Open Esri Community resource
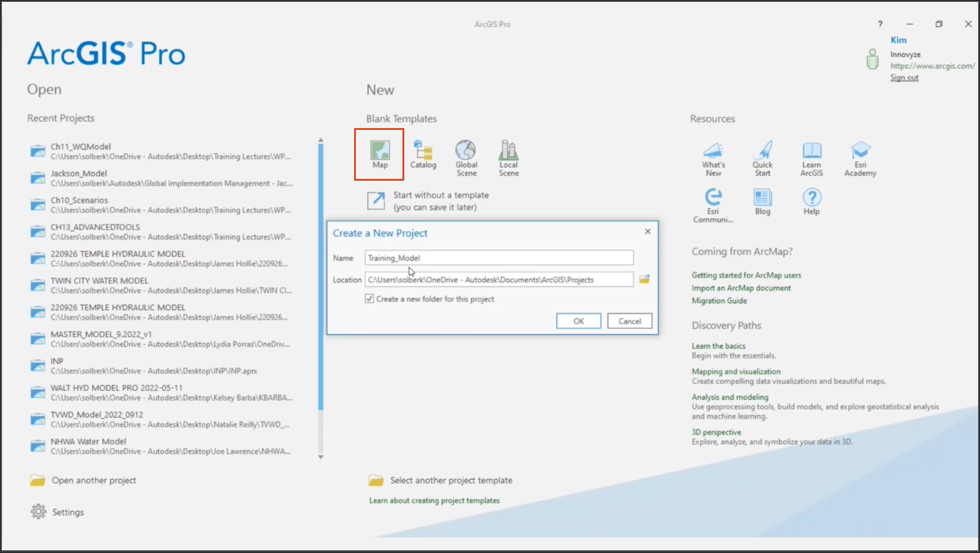The width and height of the screenshot is (980, 553). tap(713, 205)
